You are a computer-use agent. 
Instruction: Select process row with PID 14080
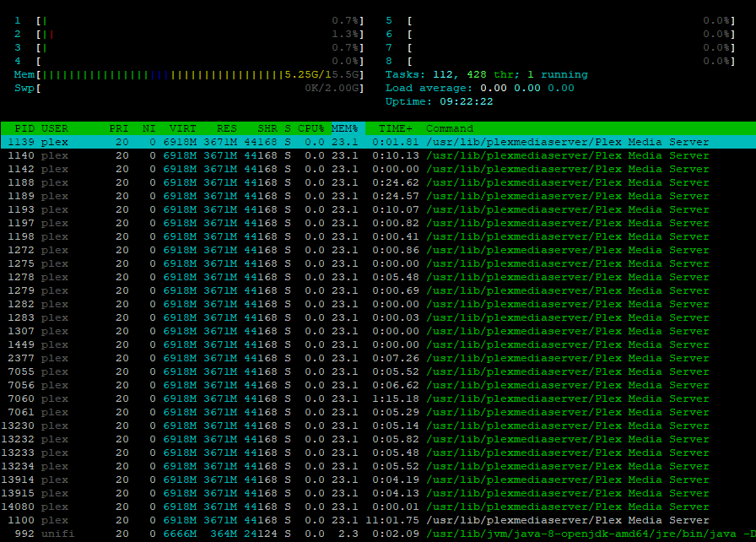378,507
